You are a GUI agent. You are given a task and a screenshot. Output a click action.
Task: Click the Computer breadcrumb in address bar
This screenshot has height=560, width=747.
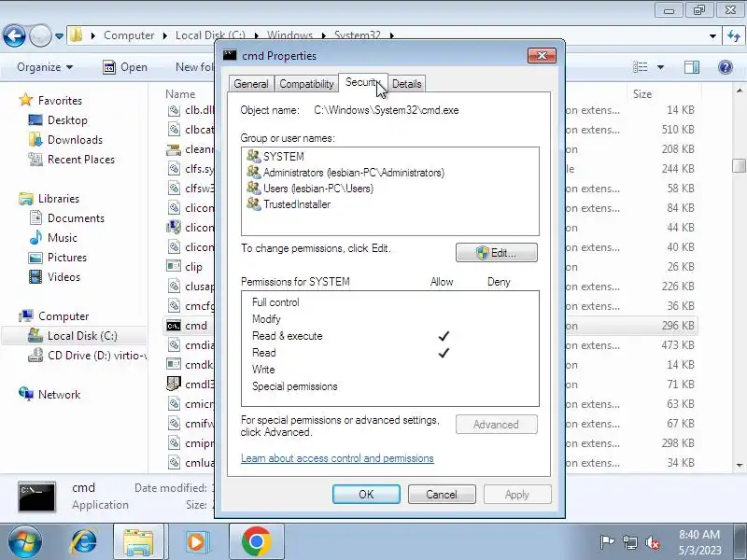click(x=129, y=35)
